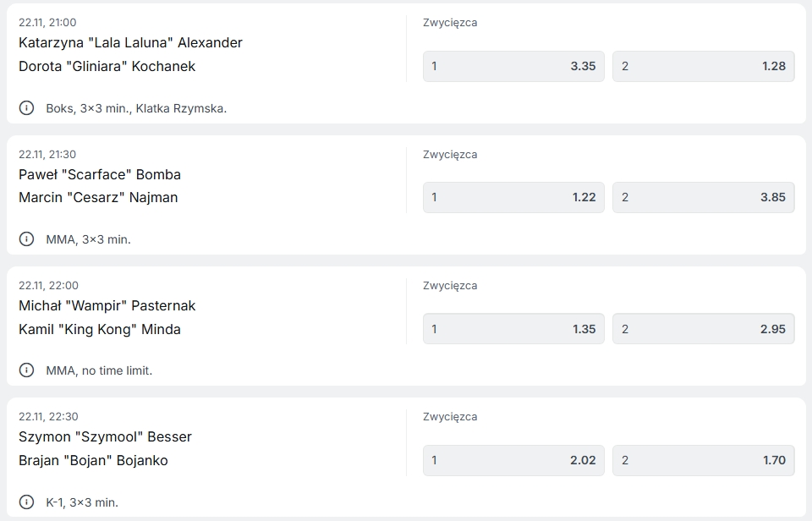The width and height of the screenshot is (812, 521).
Task: Open Dorota "Gliniara" Kochanek fighter name
Action: tap(107, 66)
